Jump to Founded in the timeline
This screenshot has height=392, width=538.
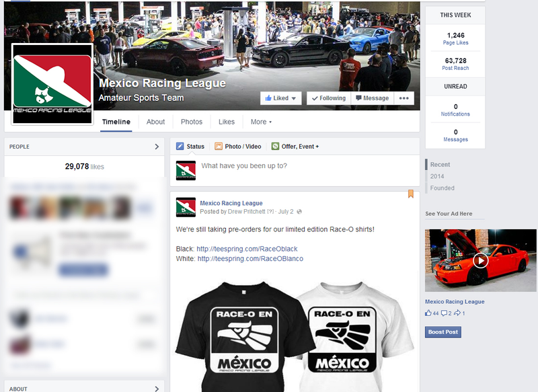pos(442,188)
